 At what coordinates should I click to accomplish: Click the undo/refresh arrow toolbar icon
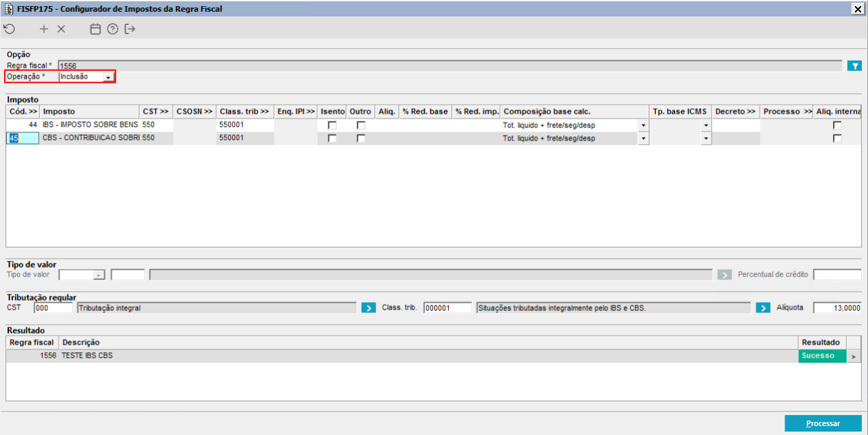pyautogui.click(x=9, y=29)
